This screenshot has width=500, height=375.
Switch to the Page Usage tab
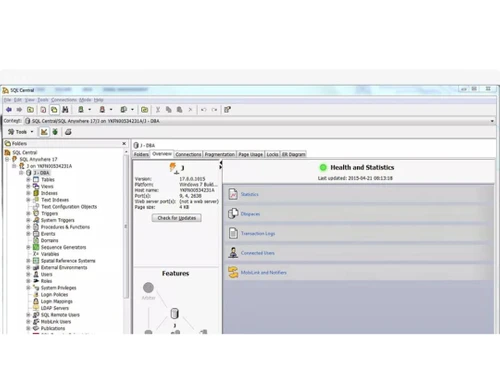point(250,154)
